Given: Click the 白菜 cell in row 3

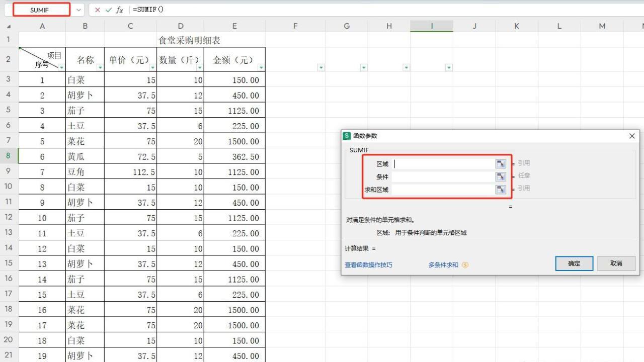Looking at the screenshot, I should point(85,80).
